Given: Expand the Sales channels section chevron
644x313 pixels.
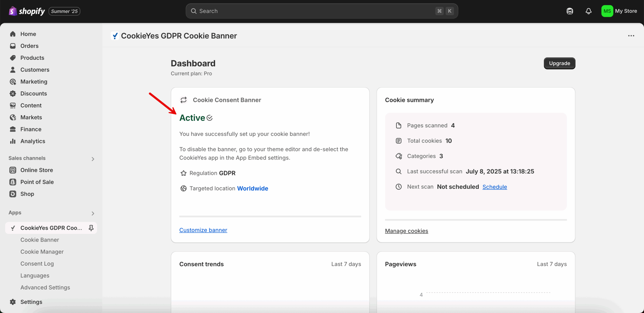Looking at the screenshot, I should (93, 159).
